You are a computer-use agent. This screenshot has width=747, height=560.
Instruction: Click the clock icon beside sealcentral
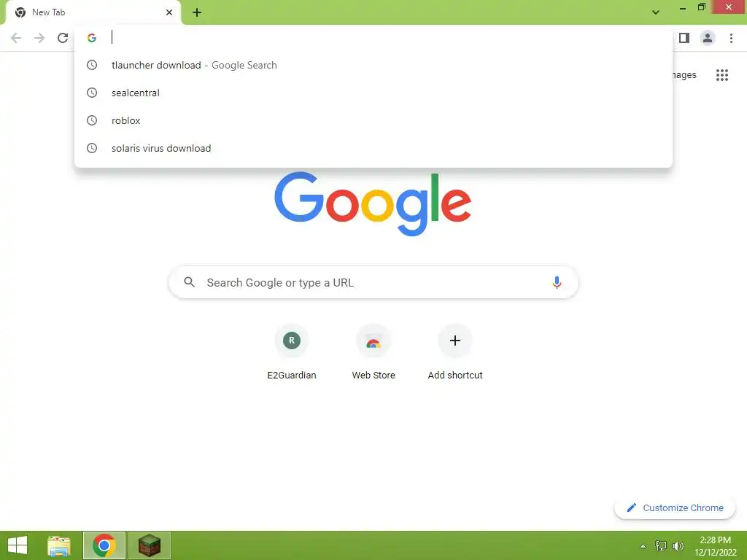coord(92,93)
